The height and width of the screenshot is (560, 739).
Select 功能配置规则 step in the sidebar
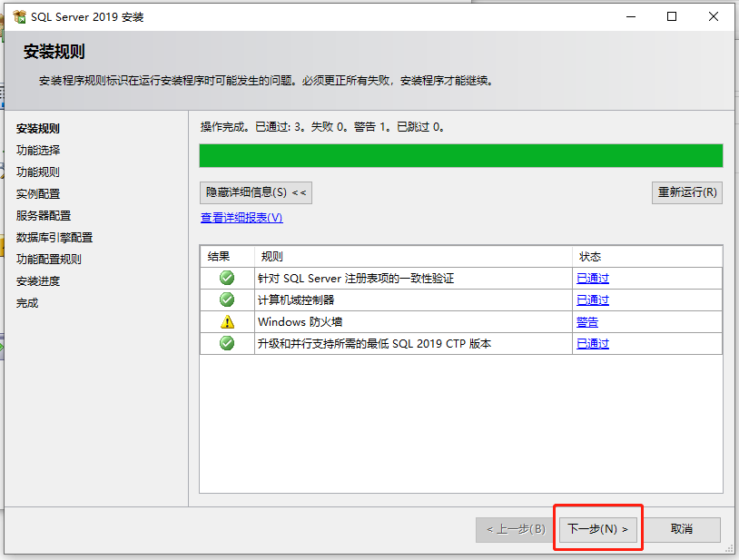coord(48,259)
